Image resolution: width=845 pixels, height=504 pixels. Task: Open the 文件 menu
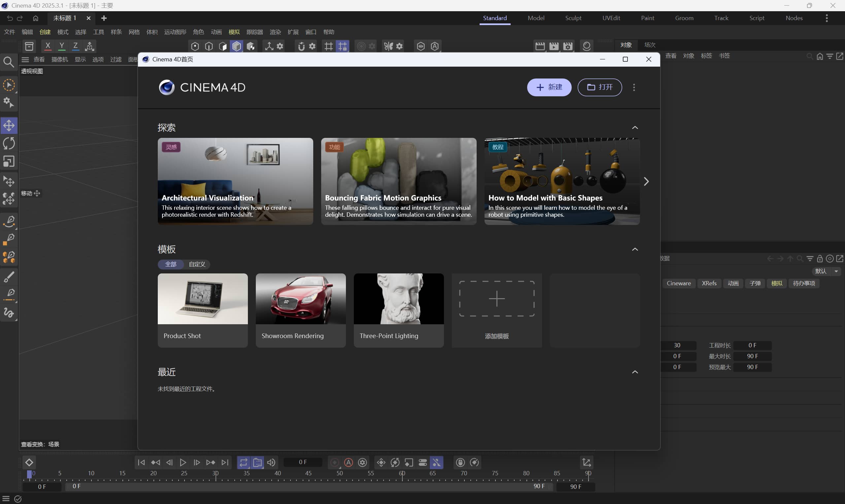10,32
